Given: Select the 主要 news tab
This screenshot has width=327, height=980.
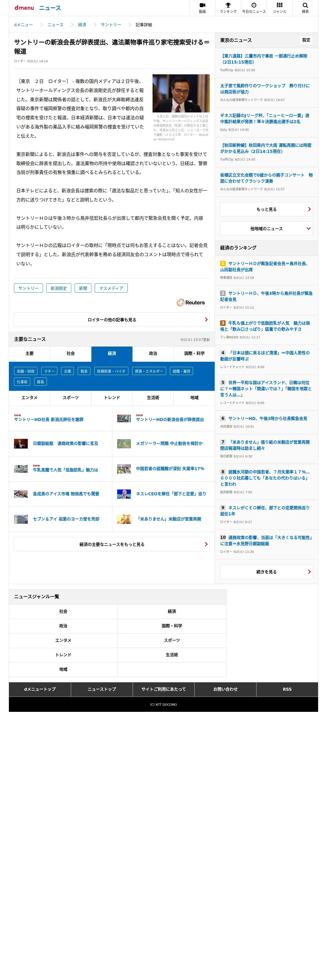Looking at the screenshot, I should [x=29, y=353].
